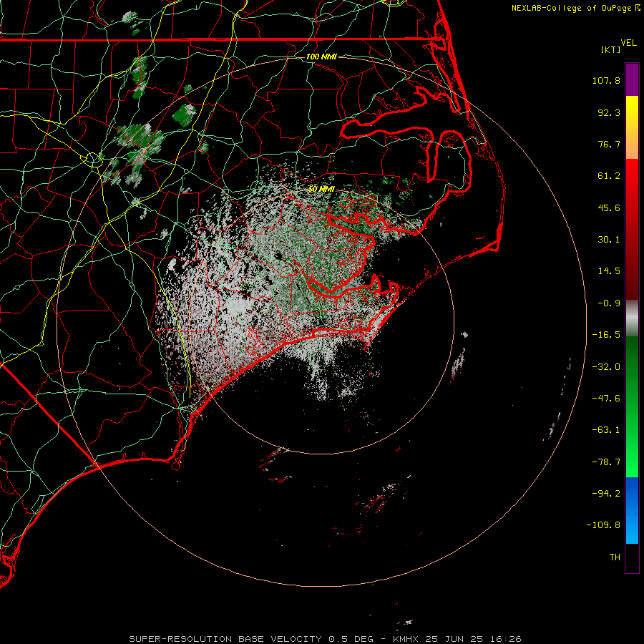Select the 61.2 scale value
644x644 pixels.
(x=609, y=176)
